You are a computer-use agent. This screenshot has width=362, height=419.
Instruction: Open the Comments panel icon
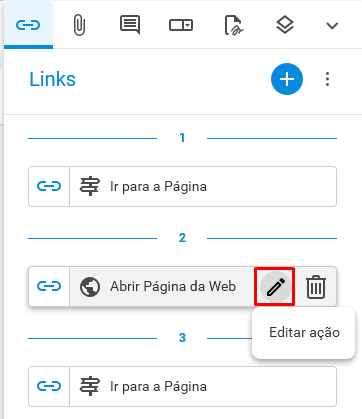[x=130, y=25]
